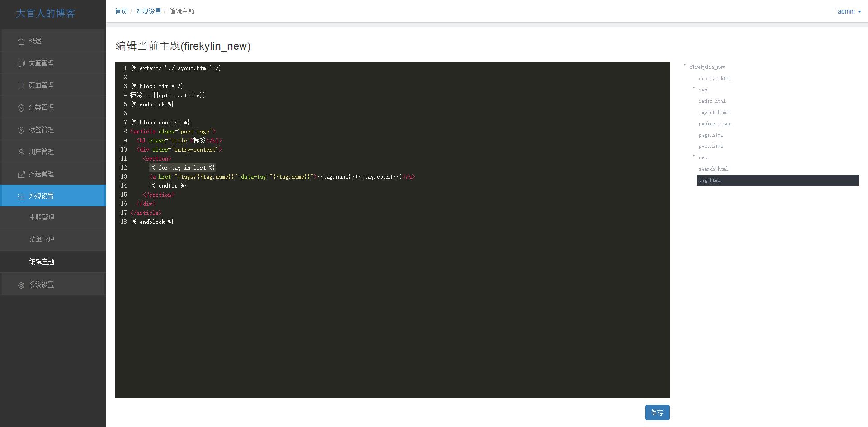Select tag.html in the file tree

(x=778, y=180)
